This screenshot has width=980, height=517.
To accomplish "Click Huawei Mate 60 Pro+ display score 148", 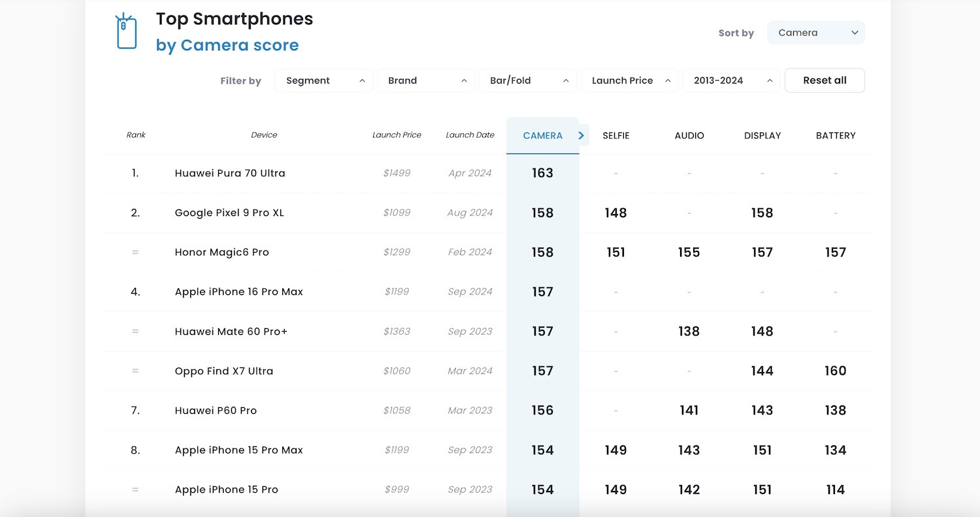I will coord(762,332).
